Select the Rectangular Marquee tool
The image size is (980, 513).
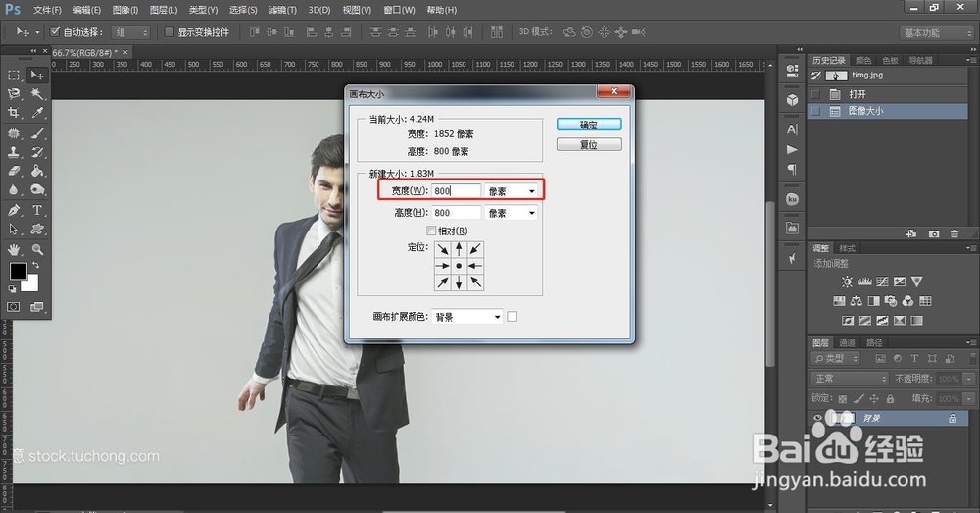[13, 76]
